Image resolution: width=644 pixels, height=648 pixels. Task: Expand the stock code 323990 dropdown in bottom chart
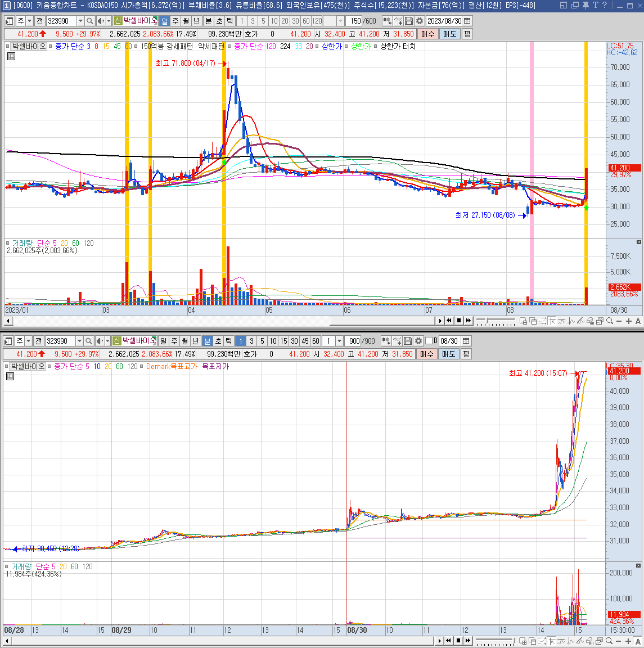(79, 341)
